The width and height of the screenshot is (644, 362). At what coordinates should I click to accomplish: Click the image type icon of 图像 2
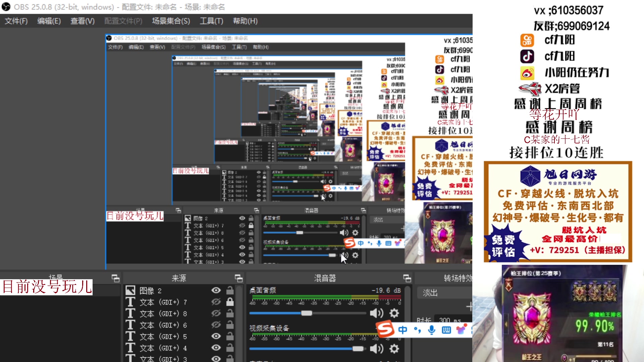coord(130,290)
